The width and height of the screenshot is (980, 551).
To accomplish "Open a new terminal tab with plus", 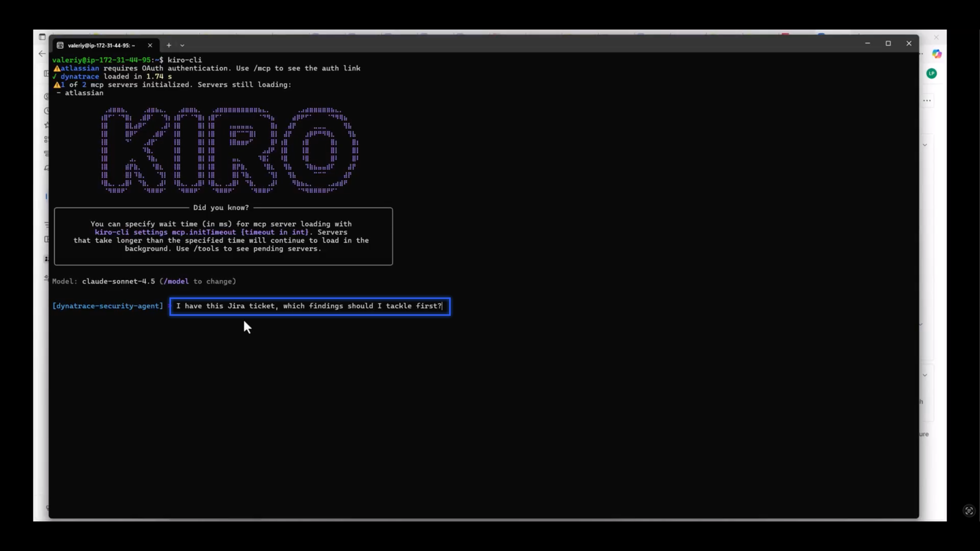I will click(x=169, y=45).
